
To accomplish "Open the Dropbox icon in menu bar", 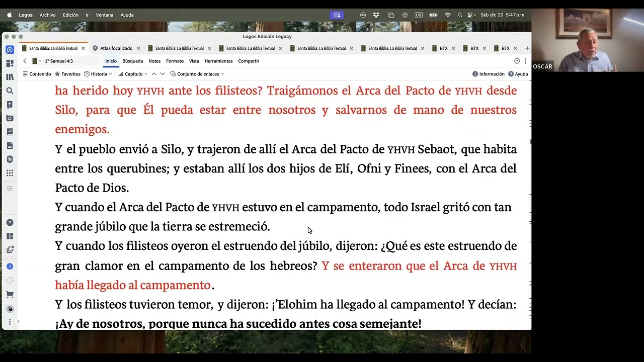I will pos(376,15).
